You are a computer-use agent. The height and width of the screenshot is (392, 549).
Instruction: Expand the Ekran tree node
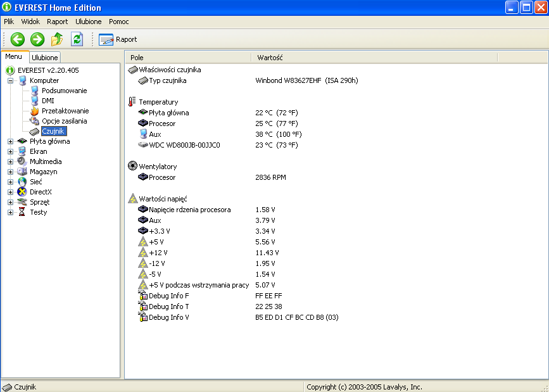click(11, 152)
